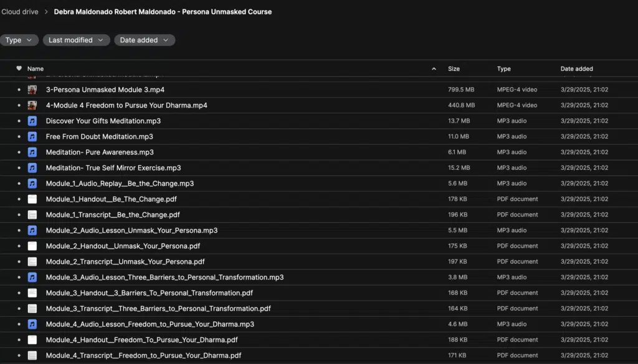The height and width of the screenshot is (364, 638).
Task: Click the 799.5 MB size value
Action: tap(461, 90)
